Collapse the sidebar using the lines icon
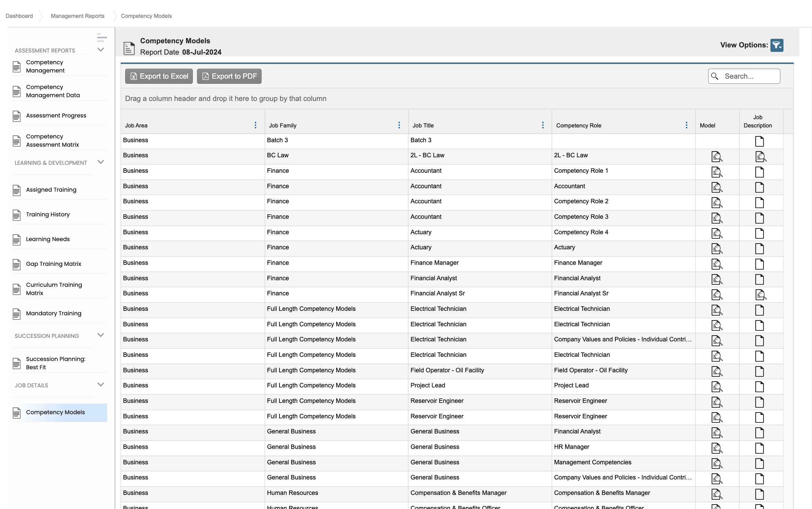 [102, 37]
